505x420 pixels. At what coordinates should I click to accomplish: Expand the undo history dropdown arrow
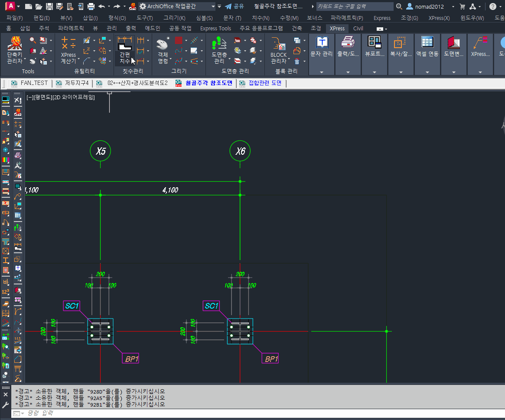click(109, 7)
